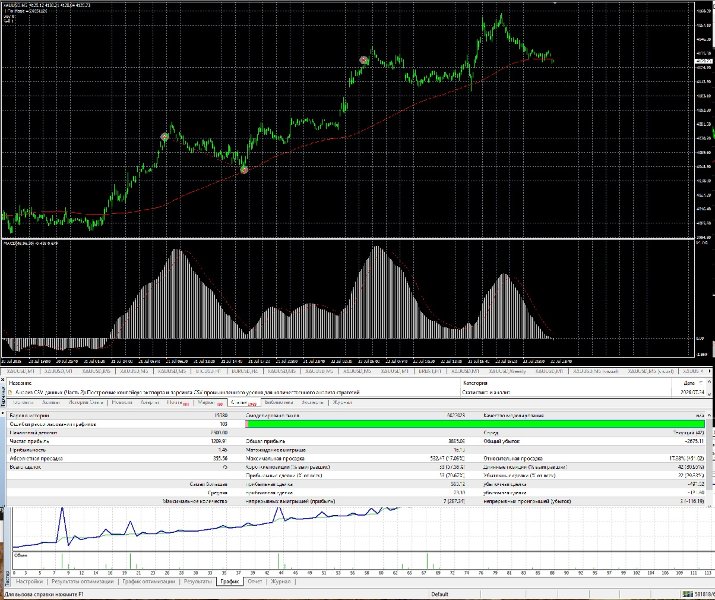715x600 pixels.
Task: Open the Результаты оптимизации tab
Action: [x=83, y=582]
